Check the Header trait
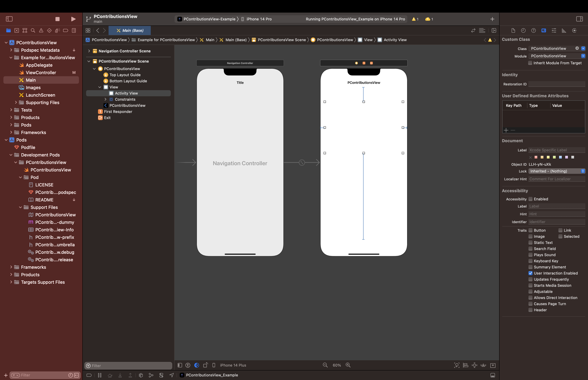Viewport: 588px width, 380px height. pos(530,310)
